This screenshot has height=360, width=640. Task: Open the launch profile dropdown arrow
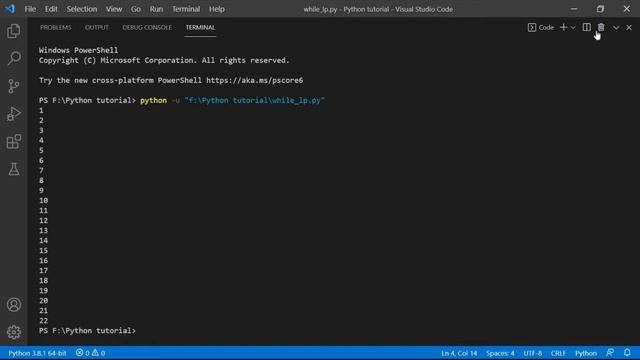pyautogui.click(x=573, y=27)
